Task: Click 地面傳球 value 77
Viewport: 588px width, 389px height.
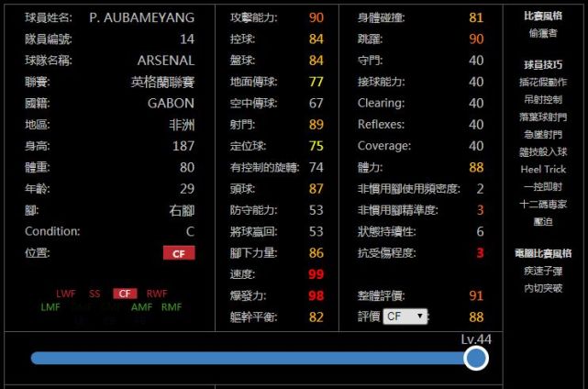Action: pos(316,82)
